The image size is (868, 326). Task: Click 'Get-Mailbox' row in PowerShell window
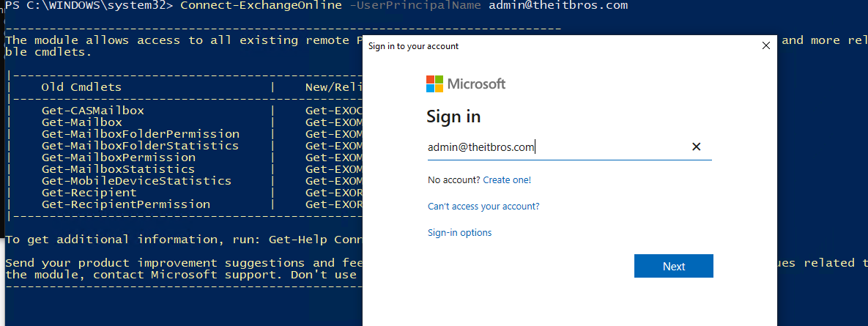(x=82, y=122)
